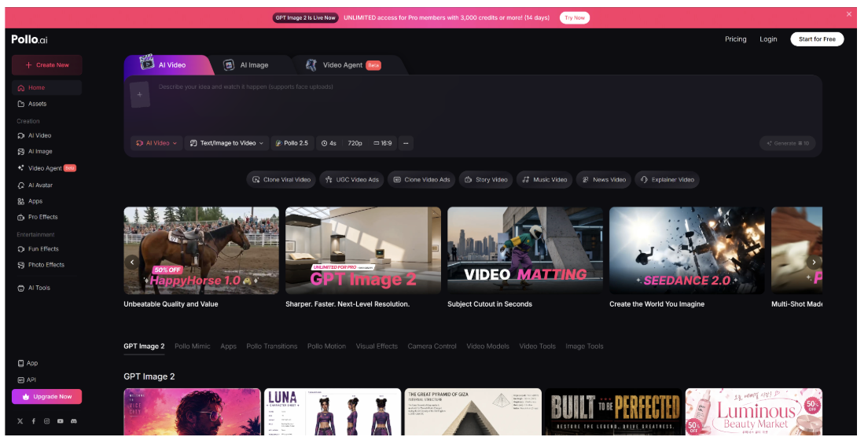Open the X (Twitter) social icon
Screen dimensions: 868x448
coord(20,421)
